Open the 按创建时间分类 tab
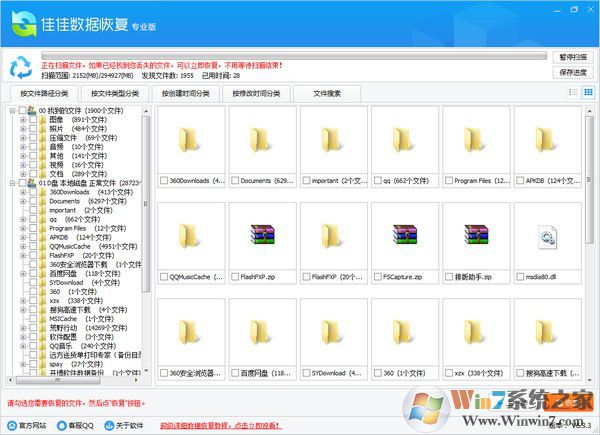The image size is (600, 435). (x=186, y=93)
